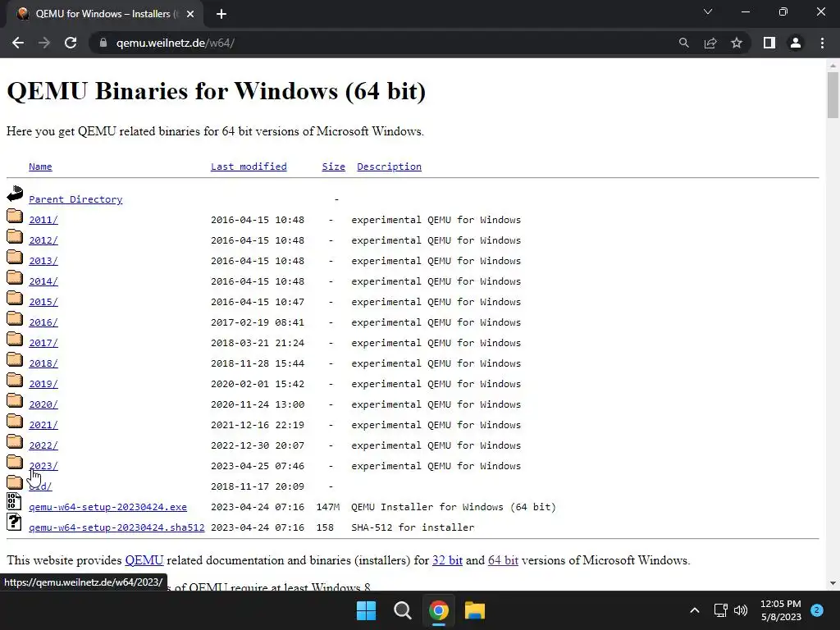Open Windows taskbar Search
Image resolution: width=840 pixels, height=630 pixels.
[402, 610]
